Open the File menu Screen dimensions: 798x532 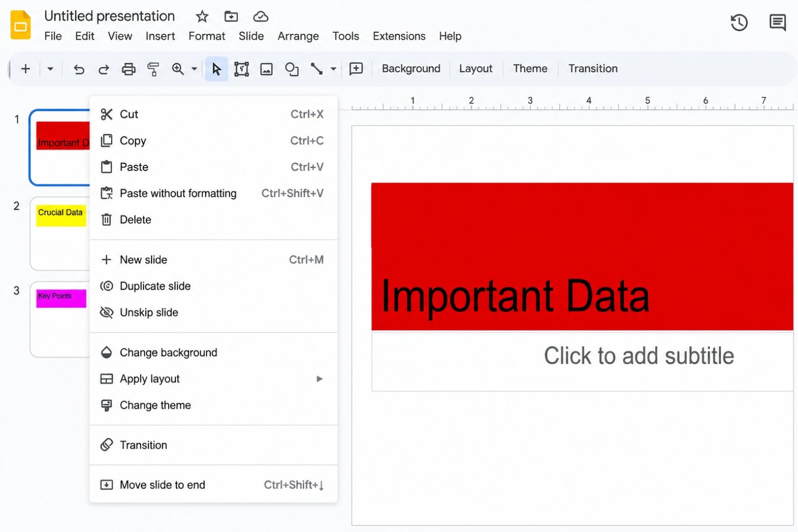coord(53,36)
